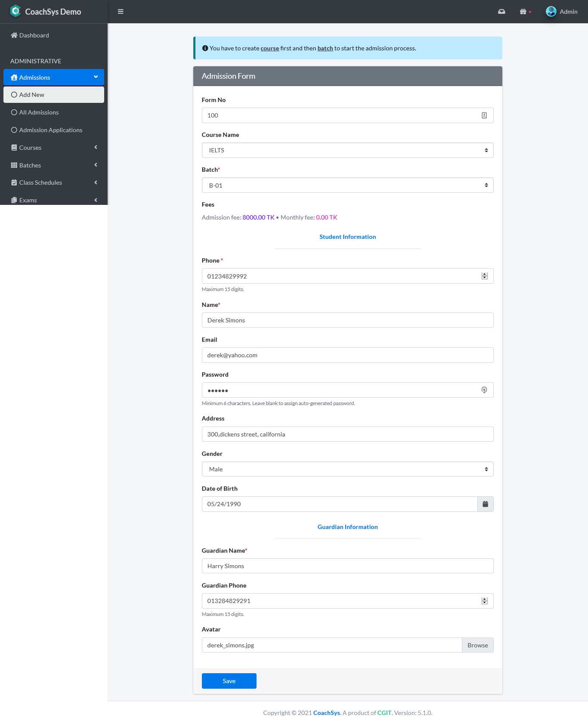588x724 pixels.
Task: Open the gift notifications icon
Action: (523, 12)
